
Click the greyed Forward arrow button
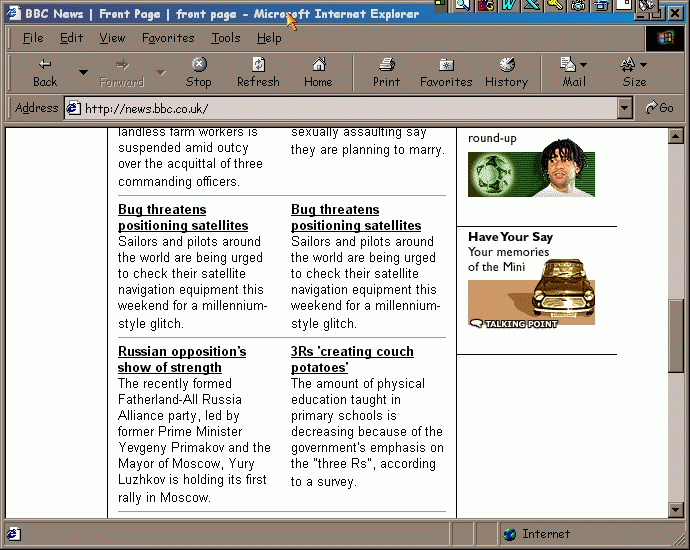pyautogui.click(x=122, y=73)
